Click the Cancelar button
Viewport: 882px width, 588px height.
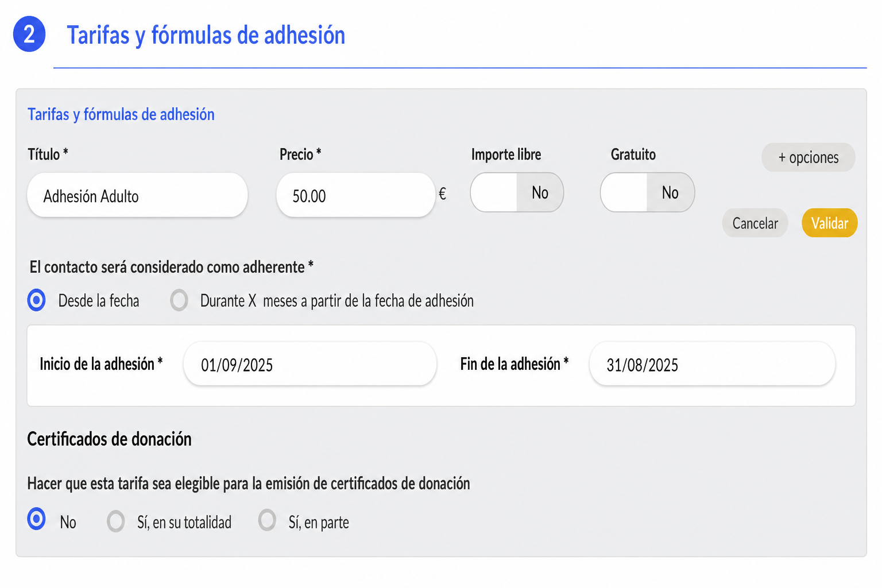pos(755,223)
